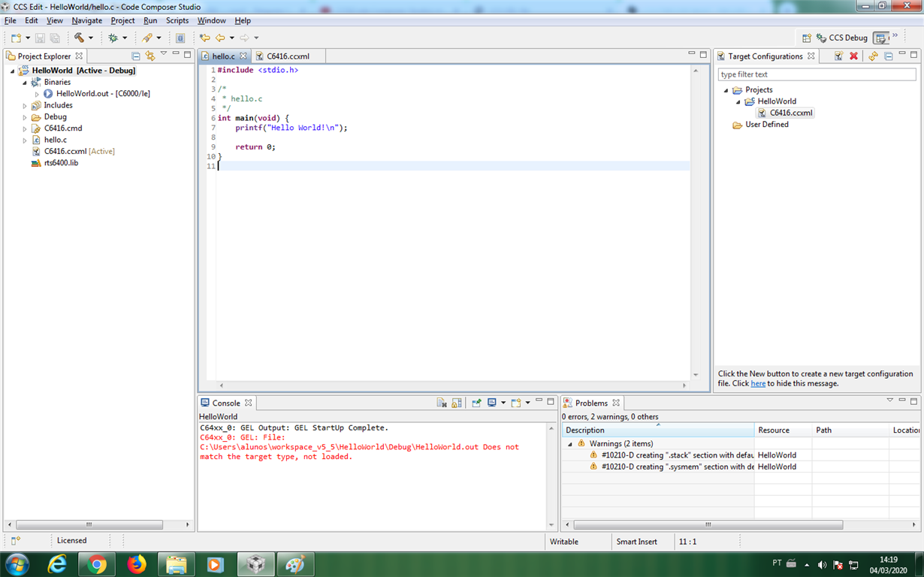Open the File menu

(x=10, y=20)
